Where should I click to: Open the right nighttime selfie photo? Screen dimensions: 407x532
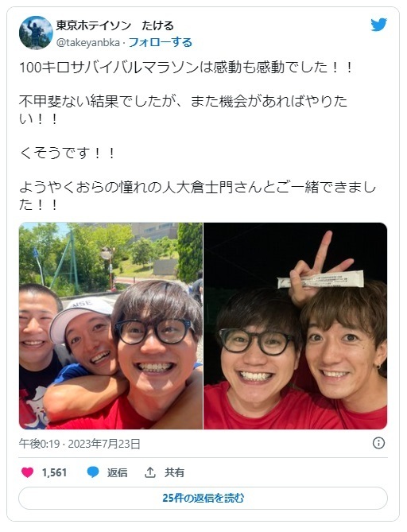[296, 326]
